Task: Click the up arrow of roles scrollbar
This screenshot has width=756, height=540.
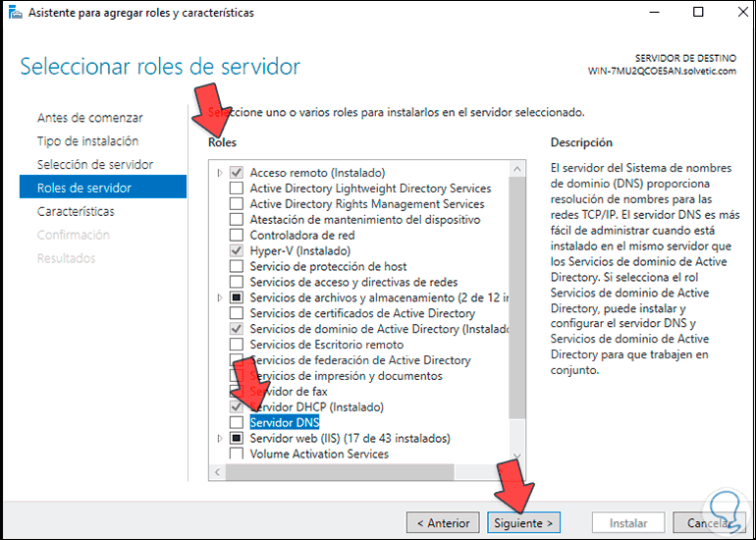Action: coord(516,169)
